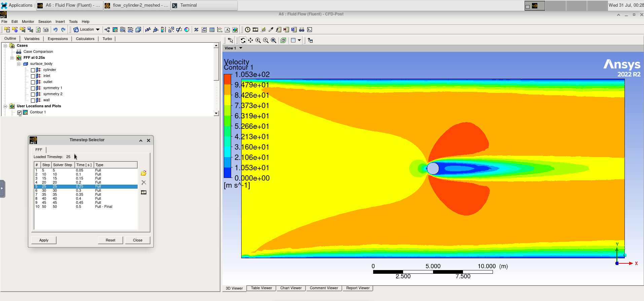Open the Command Editor terminal icon
This screenshot has height=301, width=644.
(310, 30)
